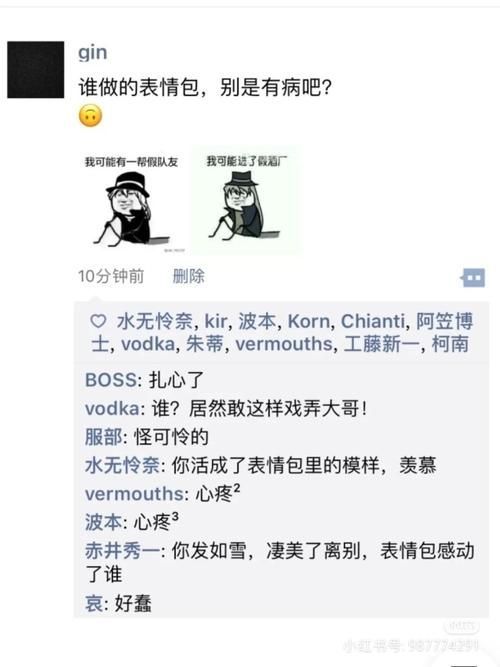Tap the upside-down smiley emoji
This screenshot has height=667, width=500.
(x=91, y=115)
